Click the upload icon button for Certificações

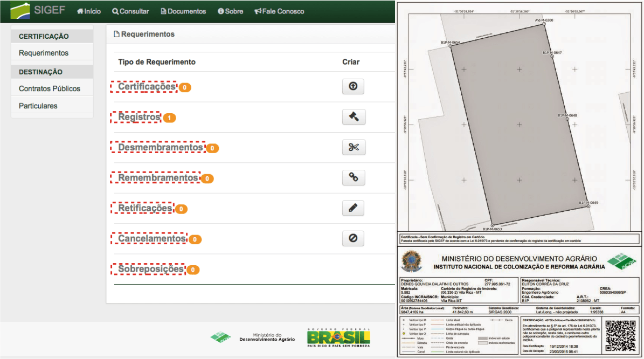tap(353, 86)
